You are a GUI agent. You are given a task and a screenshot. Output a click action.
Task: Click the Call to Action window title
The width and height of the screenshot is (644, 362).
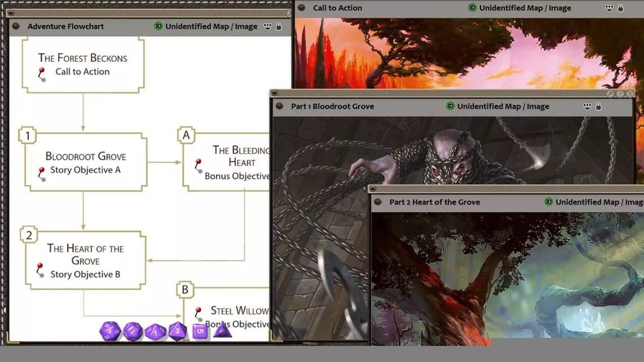point(338,8)
